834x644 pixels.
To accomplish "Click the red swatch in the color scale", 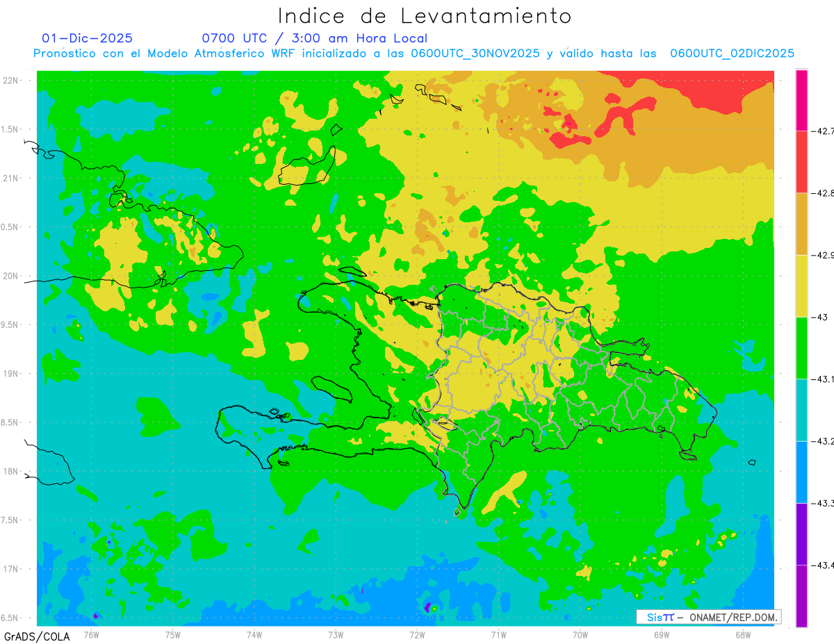I will coord(801,161).
